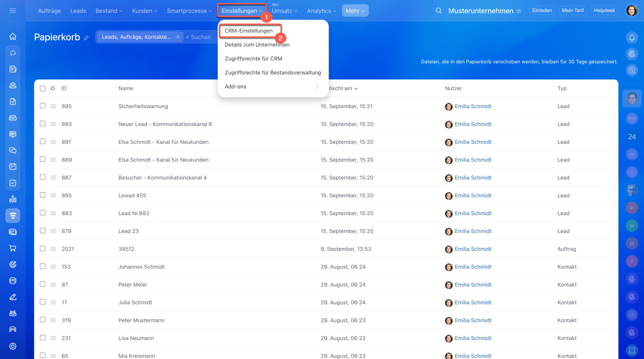Check the select-all checkbox in the table header
The height and width of the screenshot is (359, 644).
[42, 88]
